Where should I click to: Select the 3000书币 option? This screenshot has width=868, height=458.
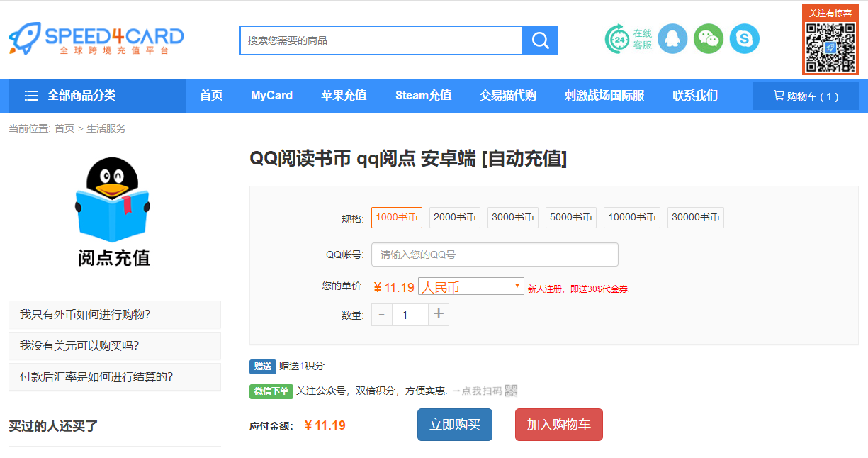(x=513, y=218)
